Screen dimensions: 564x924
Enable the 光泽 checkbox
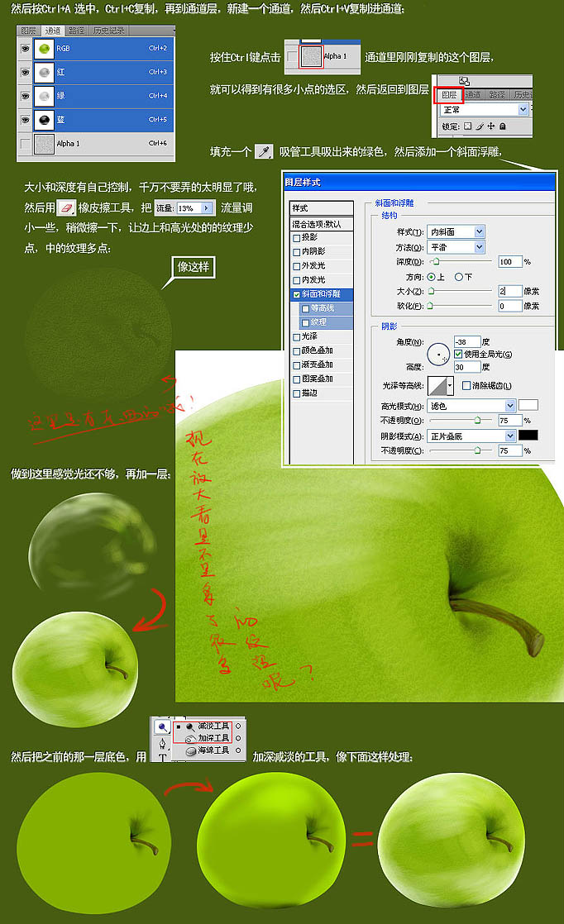296,336
